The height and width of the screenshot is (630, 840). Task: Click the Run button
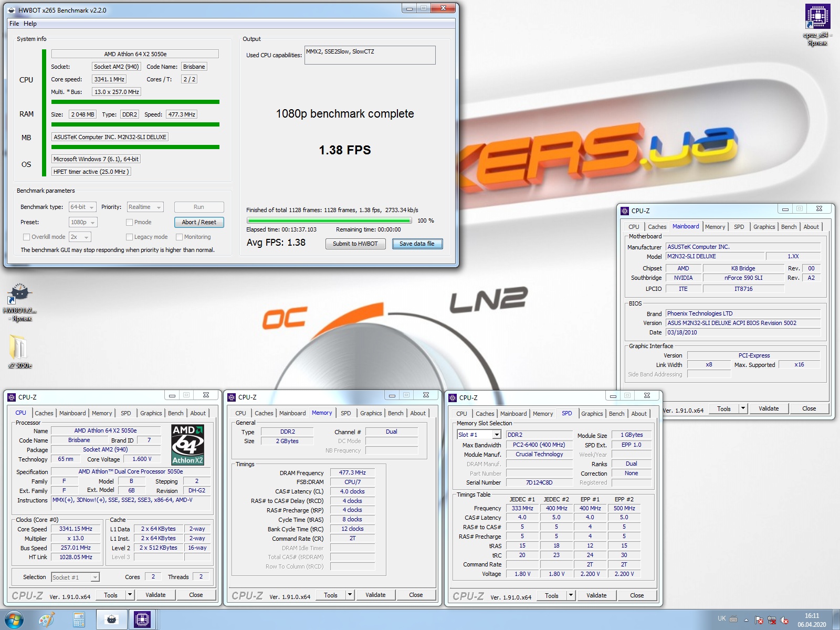tap(199, 207)
